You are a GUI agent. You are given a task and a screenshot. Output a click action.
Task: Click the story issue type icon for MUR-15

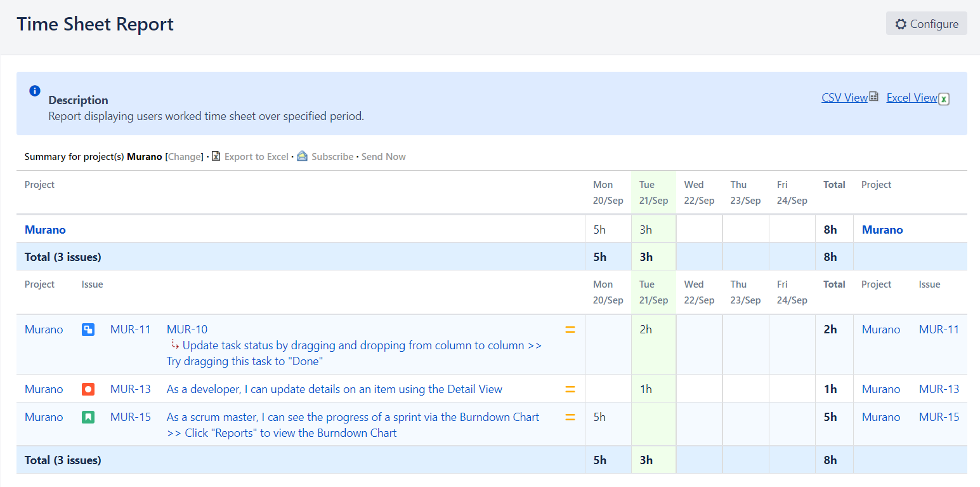88,417
